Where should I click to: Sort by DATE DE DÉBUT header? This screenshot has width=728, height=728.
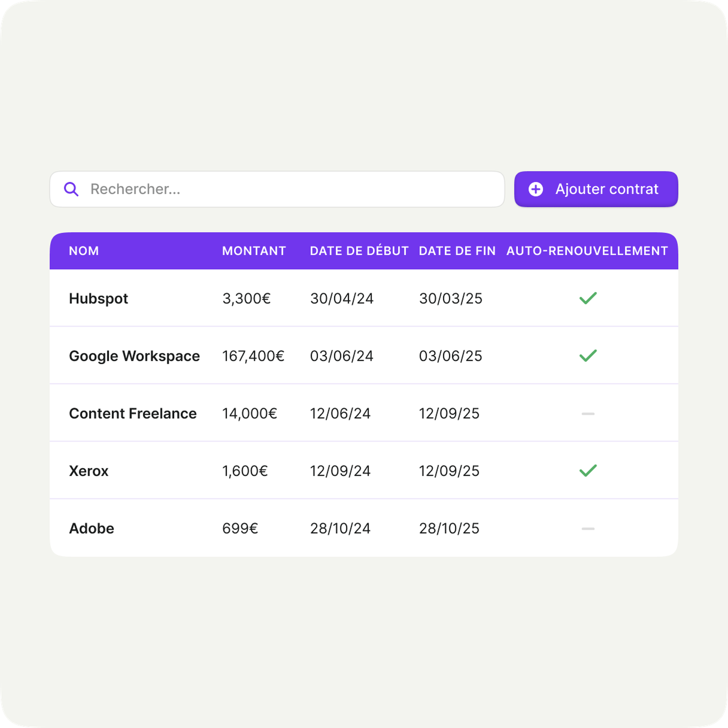click(359, 251)
